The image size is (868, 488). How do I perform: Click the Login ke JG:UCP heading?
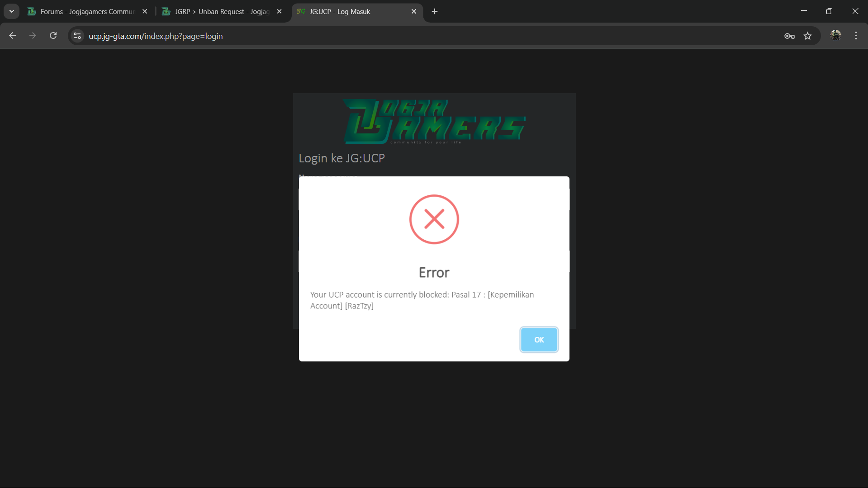pos(342,158)
